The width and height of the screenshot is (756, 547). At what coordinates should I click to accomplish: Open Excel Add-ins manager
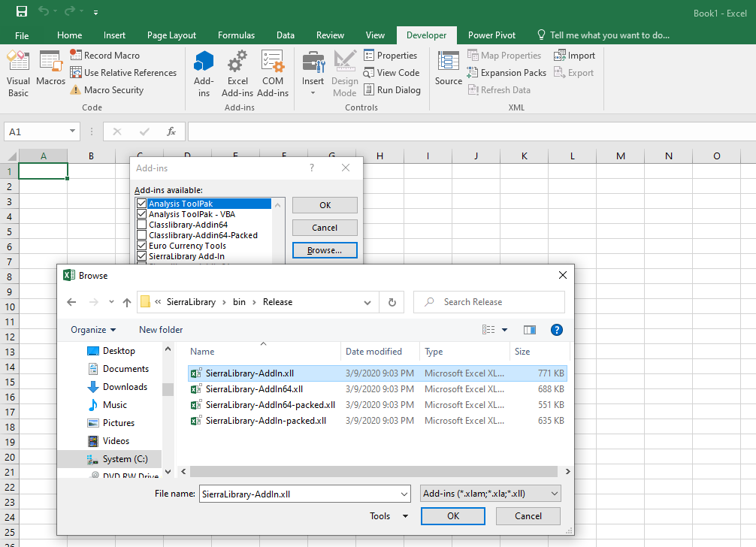tap(237, 74)
